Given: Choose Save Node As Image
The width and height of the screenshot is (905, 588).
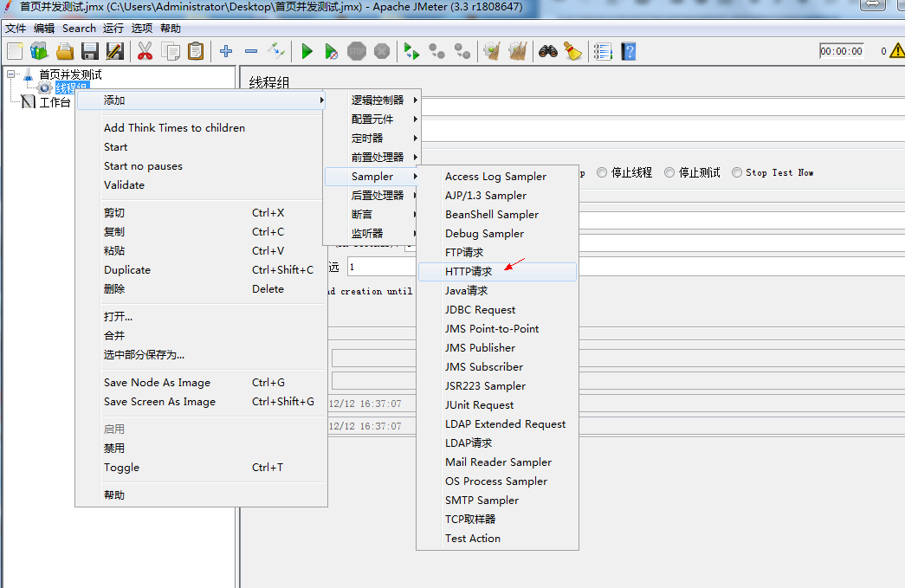Looking at the screenshot, I should (201, 382).
